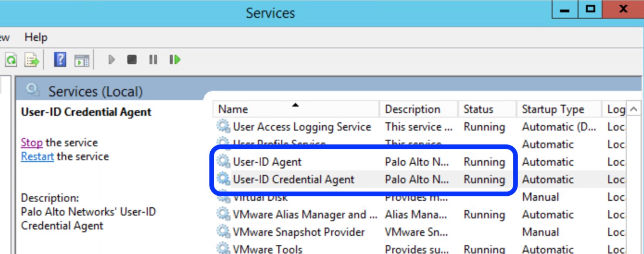The height and width of the screenshot is (254, 644).
Task: Click the Restart Service toolbar icon
Action: tap(175, 59)
